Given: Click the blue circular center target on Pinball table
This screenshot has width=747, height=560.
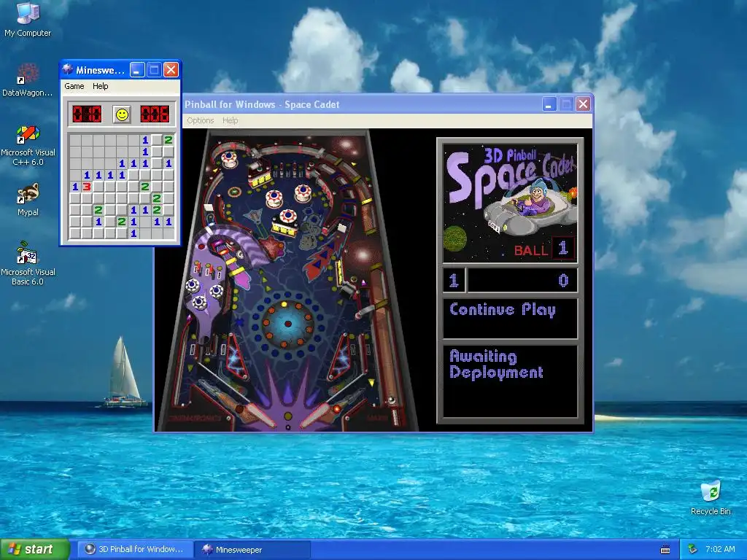Looking at the screenshot, I should 287,324.
